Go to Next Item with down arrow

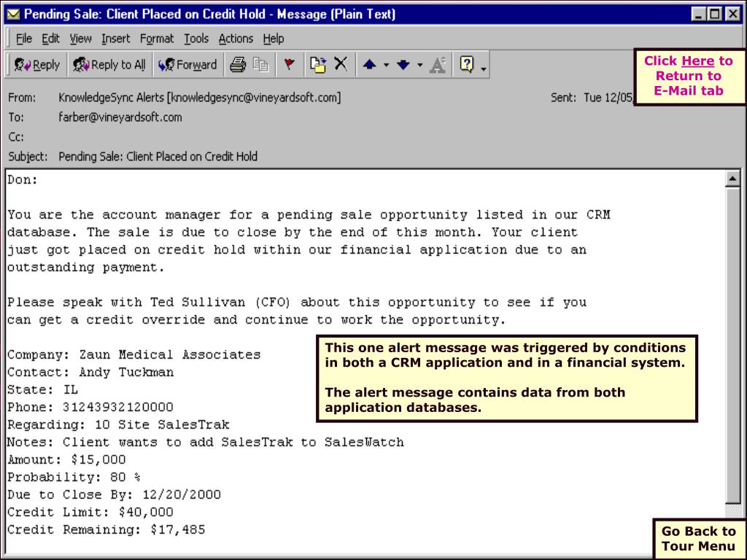[403, 64]
